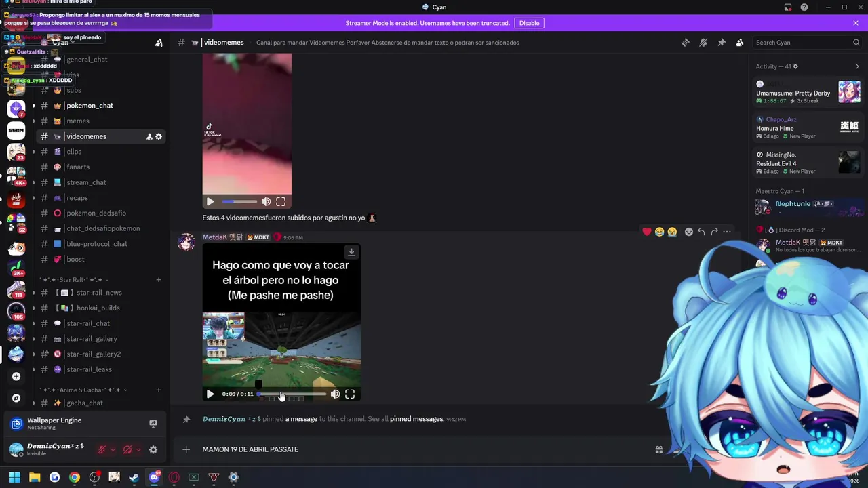This screenshot has height=488, width=868.
Task: Add channel to Star Rail category
Action: [x=159, y=280]
